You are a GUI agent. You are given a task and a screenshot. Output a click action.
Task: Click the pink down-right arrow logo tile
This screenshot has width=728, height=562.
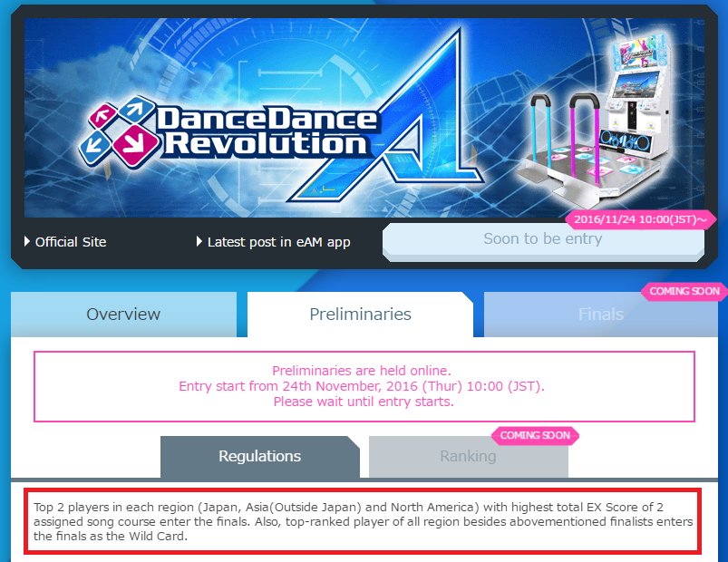pos(136,146)
